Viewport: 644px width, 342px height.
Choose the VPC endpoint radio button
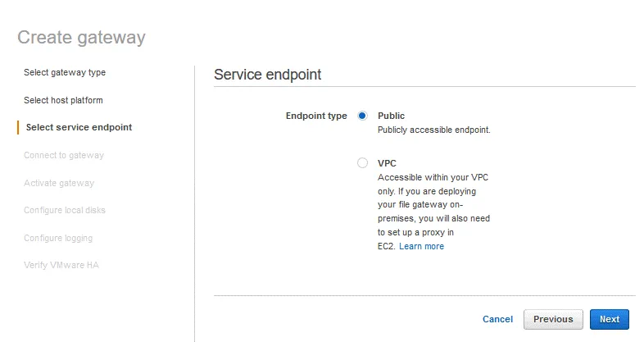point(363,163)
